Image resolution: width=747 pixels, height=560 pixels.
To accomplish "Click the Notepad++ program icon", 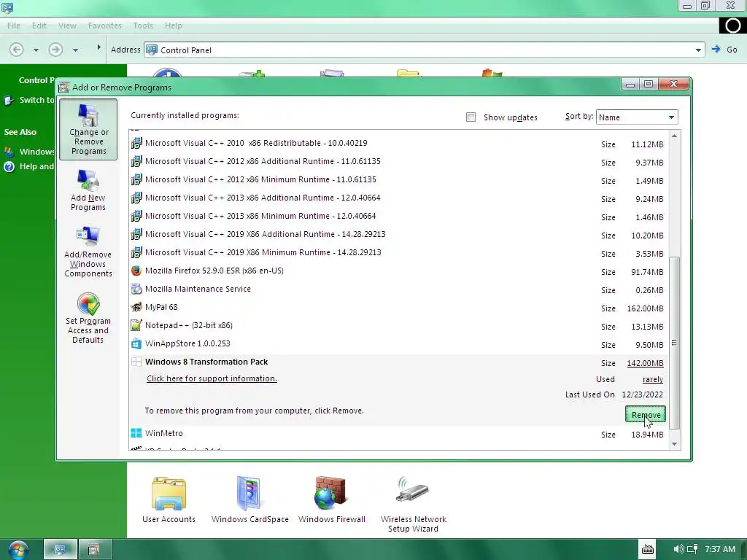I will [136, 325].
